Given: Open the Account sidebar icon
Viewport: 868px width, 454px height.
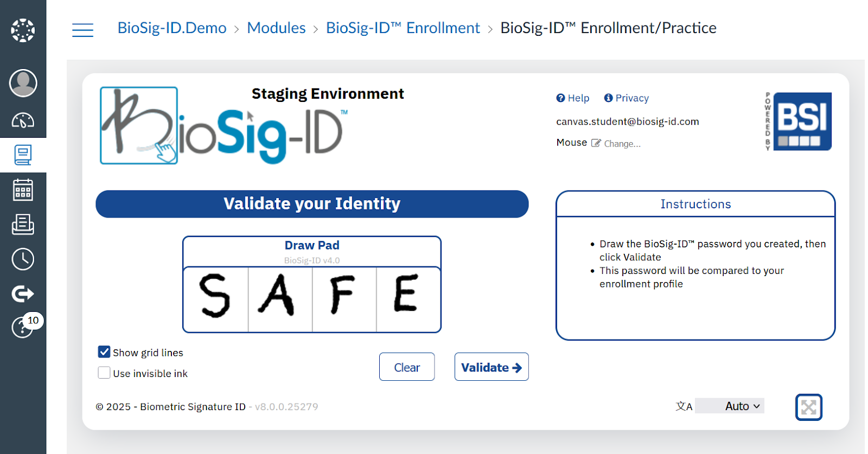Looking at the screenshot, I should pyautogui.click(x=23, y=83).
